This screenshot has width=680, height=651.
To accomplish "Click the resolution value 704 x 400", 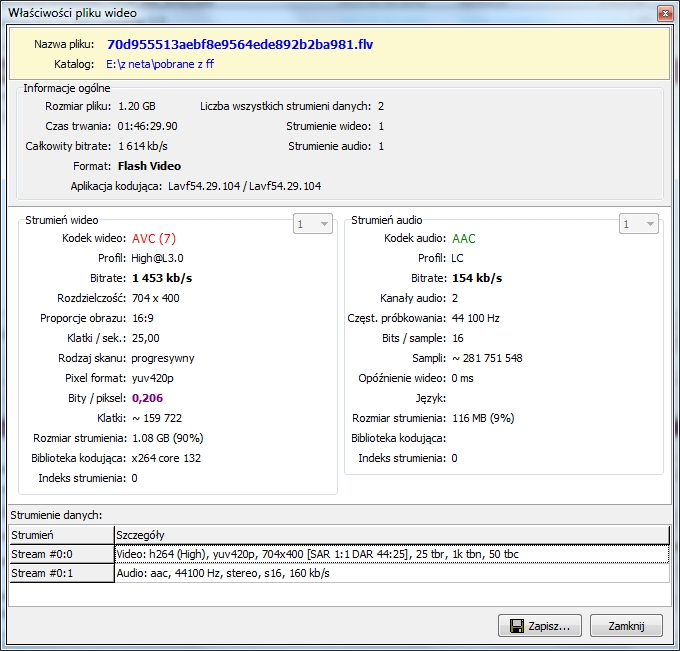I will pos(156,298).
